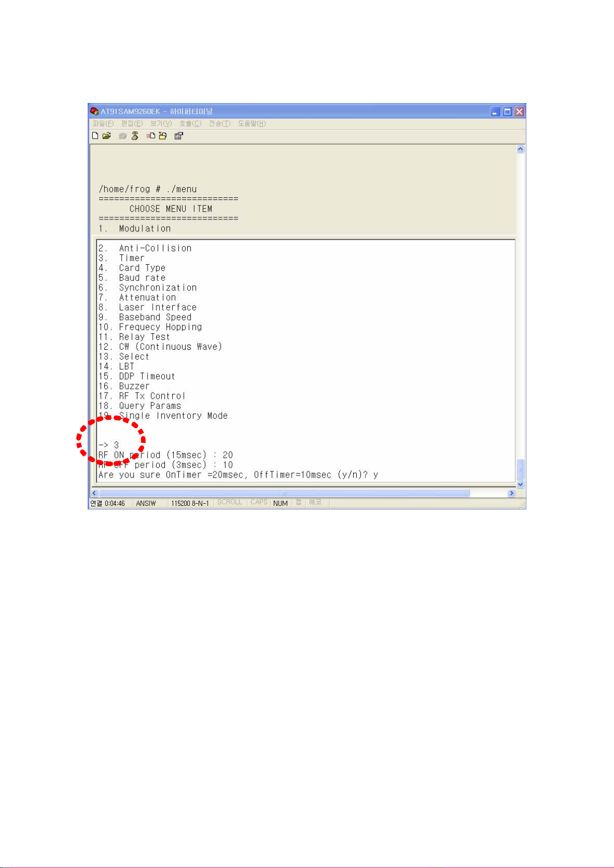Click the Disconnect phone icon
This screenshot has height=868, width=614.
(x=135, y=136)
